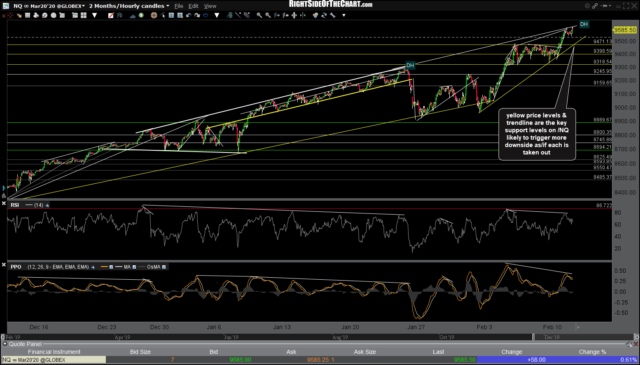
Task: Click the OsMA line color swatch
Action: (142, 267)
